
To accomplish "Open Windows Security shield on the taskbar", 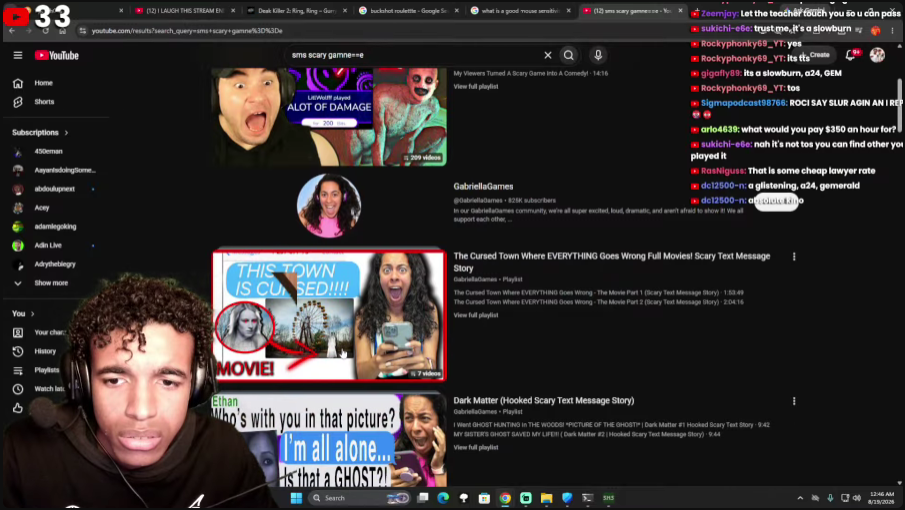I will pos(567,498).
